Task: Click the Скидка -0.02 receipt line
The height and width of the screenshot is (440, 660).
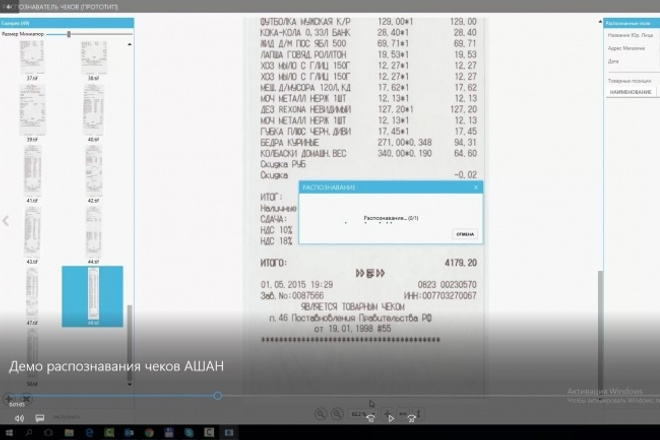Action: pyautogui.click(x=368, y=175)
